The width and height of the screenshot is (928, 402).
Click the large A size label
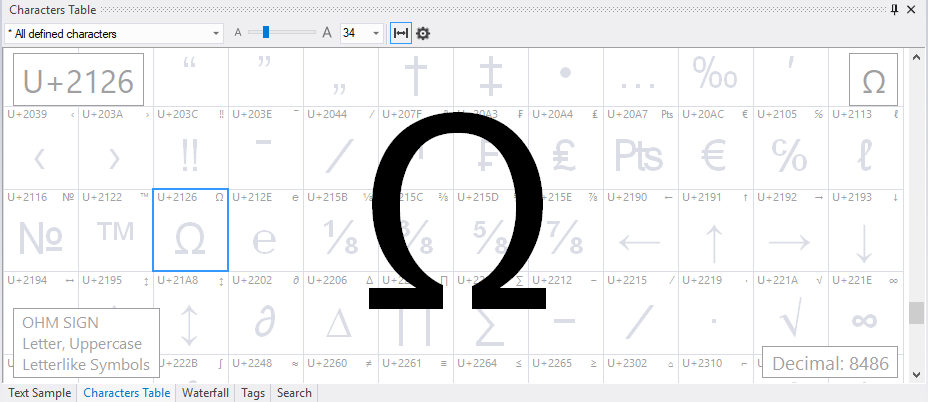(x=327, y=33)
